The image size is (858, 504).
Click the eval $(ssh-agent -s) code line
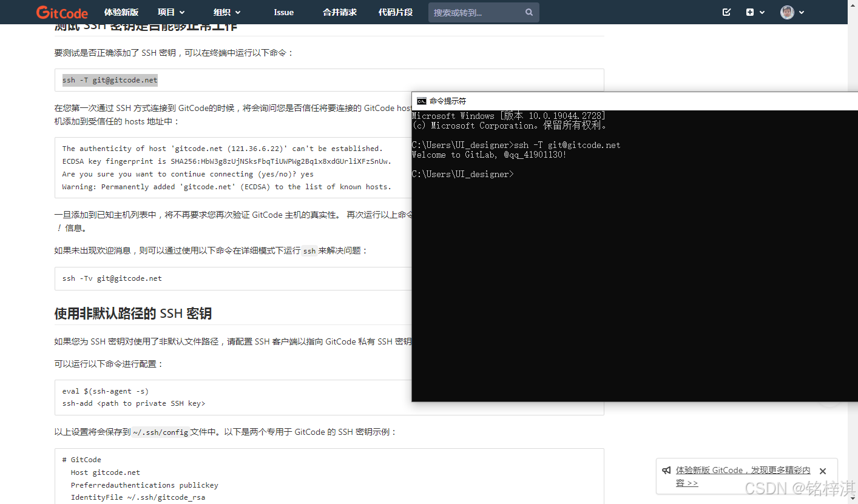click(x=105, y=391)
